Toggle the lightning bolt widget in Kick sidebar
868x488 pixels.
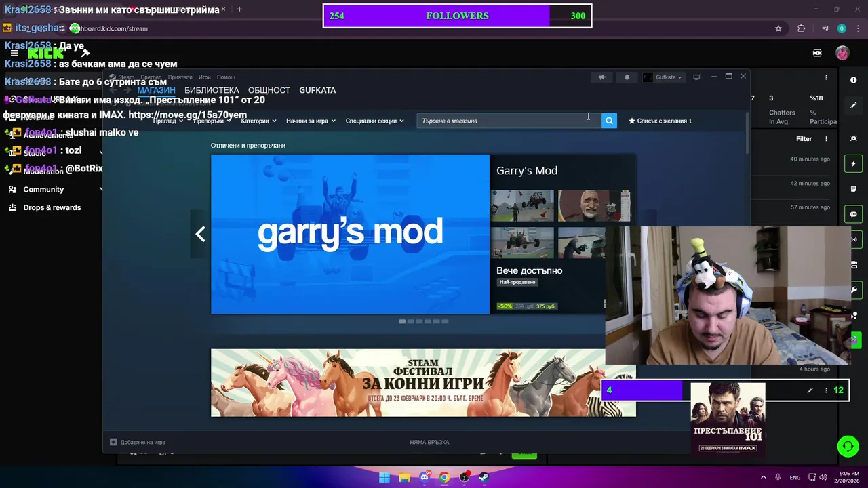coord(853,163)
